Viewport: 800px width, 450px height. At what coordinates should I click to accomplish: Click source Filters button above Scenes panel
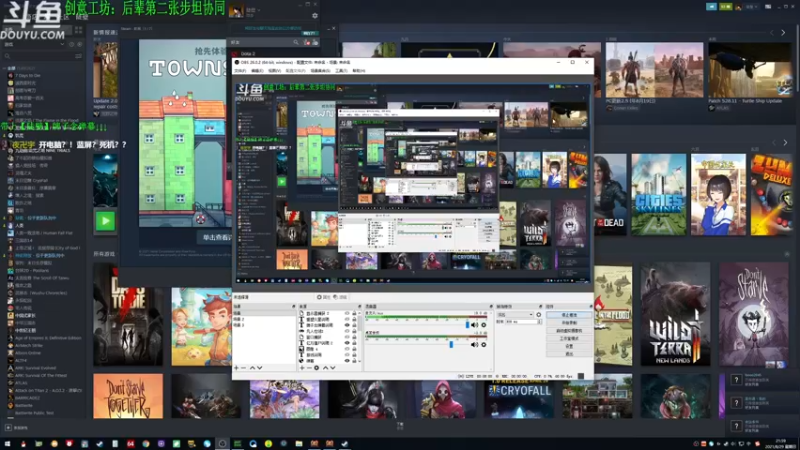tap(340, 297)
